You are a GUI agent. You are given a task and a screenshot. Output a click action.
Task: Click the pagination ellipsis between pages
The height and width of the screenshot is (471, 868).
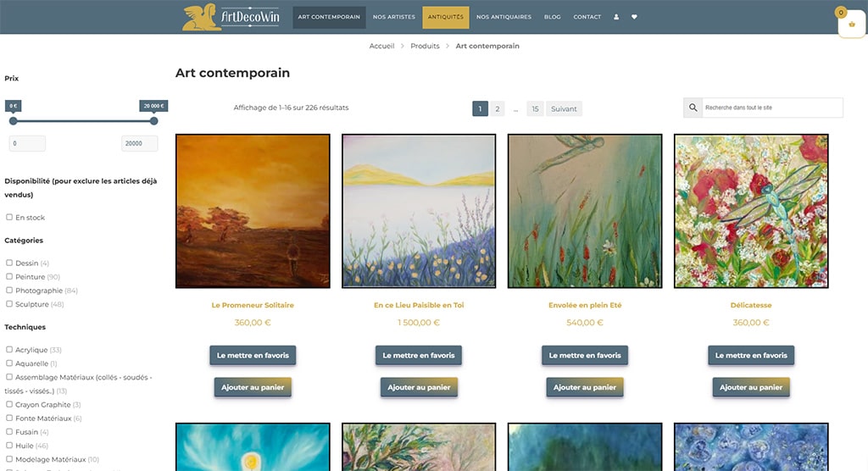[x=516, y=109]
